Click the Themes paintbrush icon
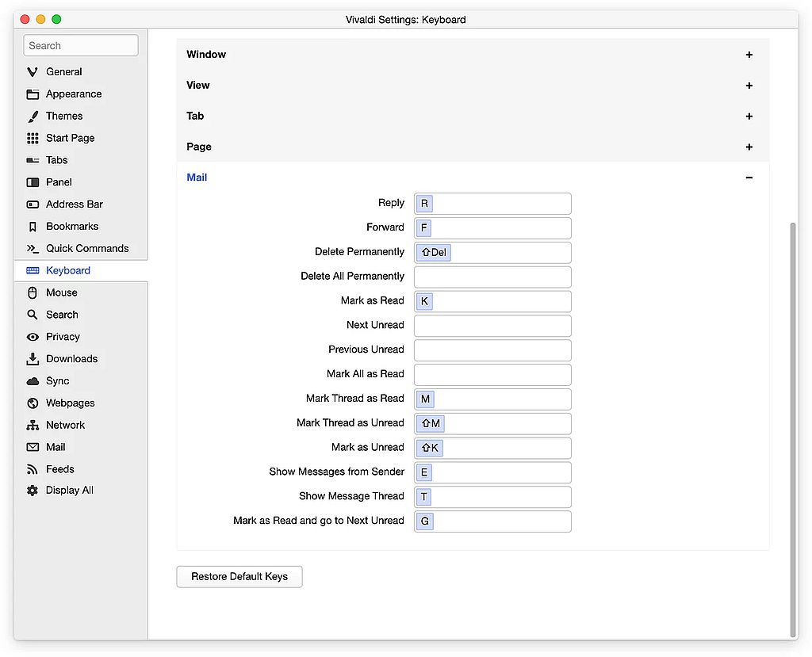The height and width of the screenshot is (657, 812). [x=33, y=117]
